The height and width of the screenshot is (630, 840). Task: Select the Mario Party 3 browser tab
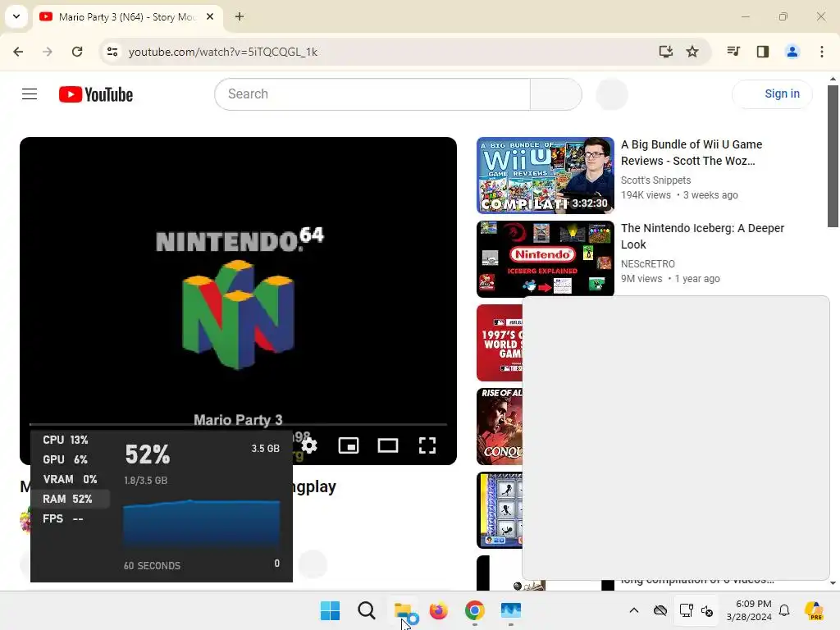(x=127, y=17)
